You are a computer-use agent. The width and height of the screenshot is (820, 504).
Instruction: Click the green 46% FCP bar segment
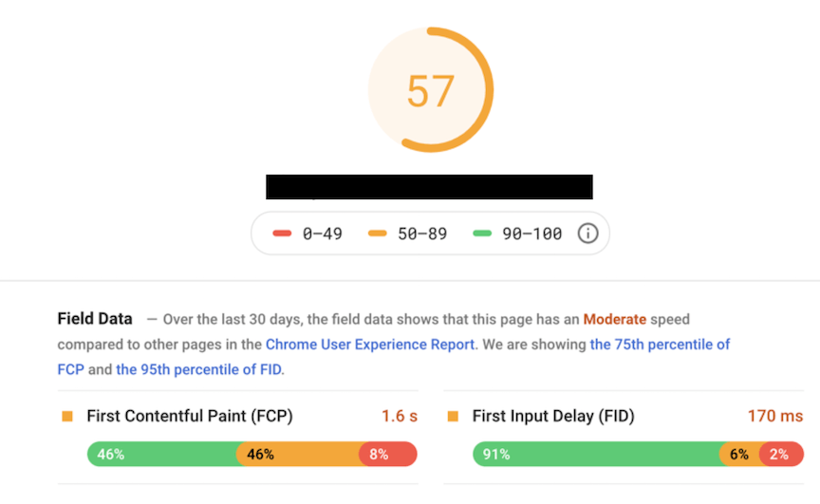(161, 455)
